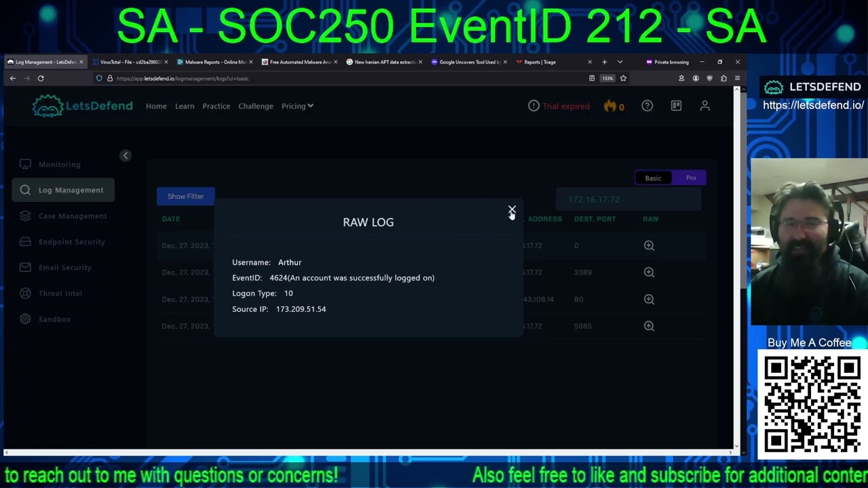This screenshot has width=868, height=488.
Task: Open the help question mark icon
Action: [647, 106]
